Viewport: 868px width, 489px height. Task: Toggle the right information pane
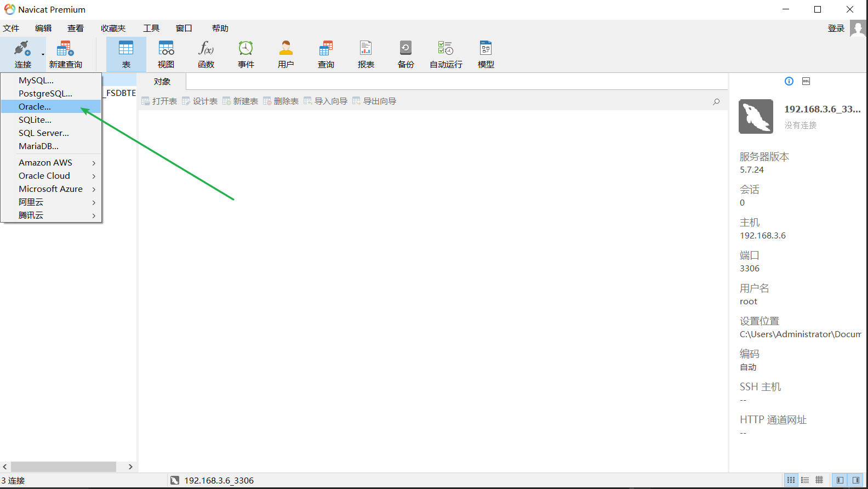click(x=855, y=480)
